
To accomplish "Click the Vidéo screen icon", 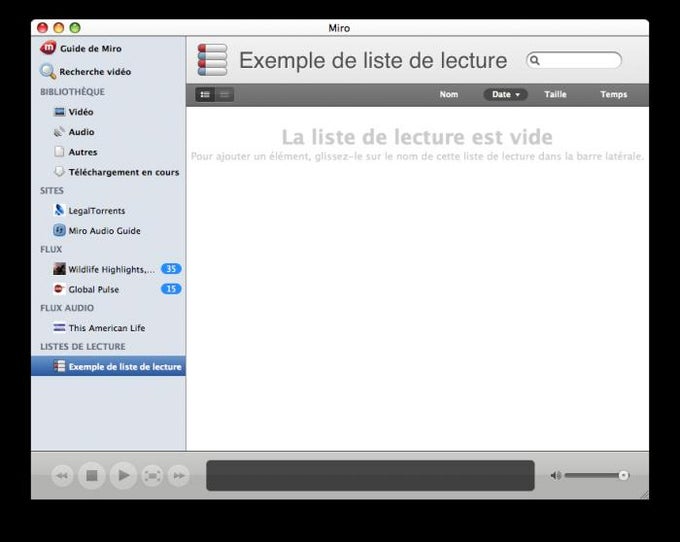I will [x=59, y=112].
